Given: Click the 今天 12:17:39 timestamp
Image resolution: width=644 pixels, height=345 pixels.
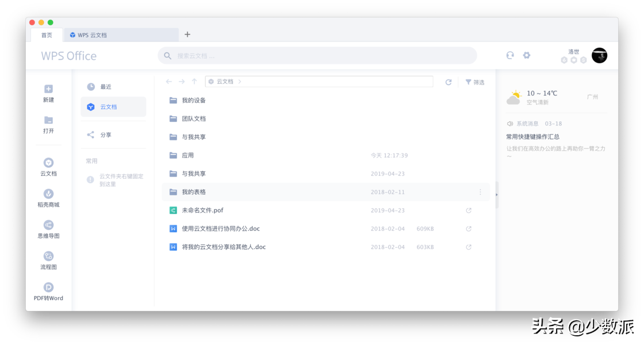Looking at the screenshot, I should tap(389, 155).
